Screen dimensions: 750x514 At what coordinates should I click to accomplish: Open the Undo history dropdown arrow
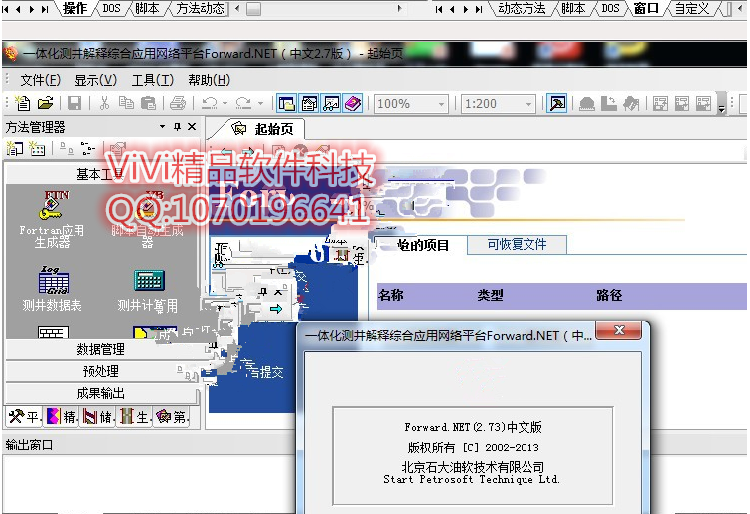[225, 103]
